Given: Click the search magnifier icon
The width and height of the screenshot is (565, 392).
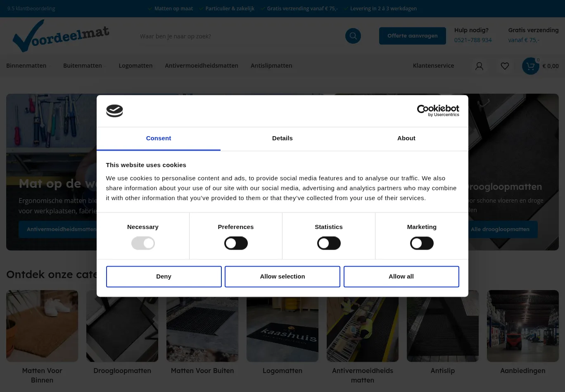Looking at the screenshot, I should click(353, 36).
